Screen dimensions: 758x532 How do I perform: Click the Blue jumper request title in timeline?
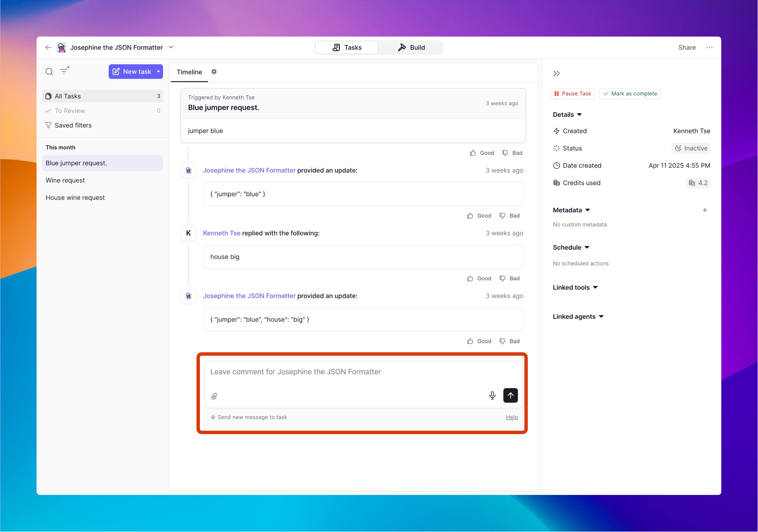tap(224, 108)
